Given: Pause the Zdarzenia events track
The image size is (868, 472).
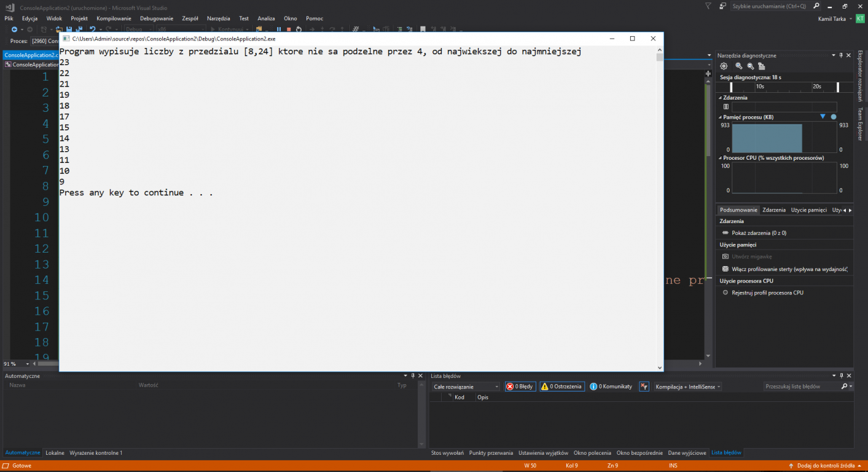Looking at the screenshot, I should pos(726,107).
